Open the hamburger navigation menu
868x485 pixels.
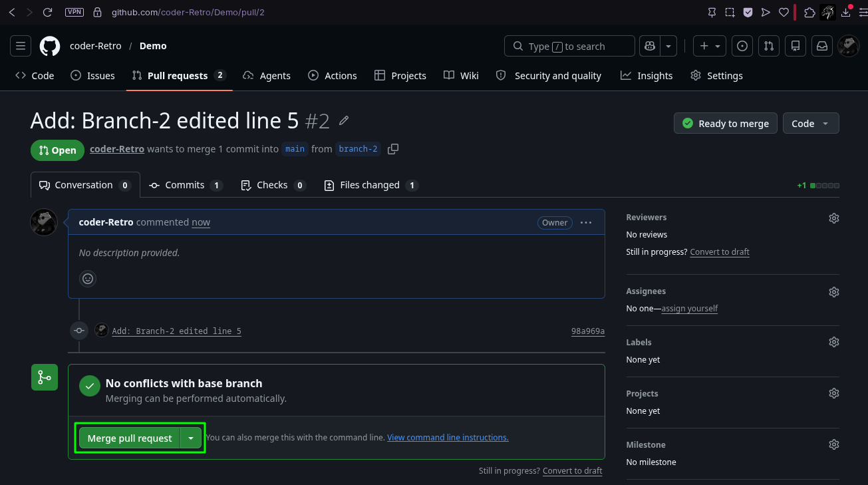coord(21,46)
